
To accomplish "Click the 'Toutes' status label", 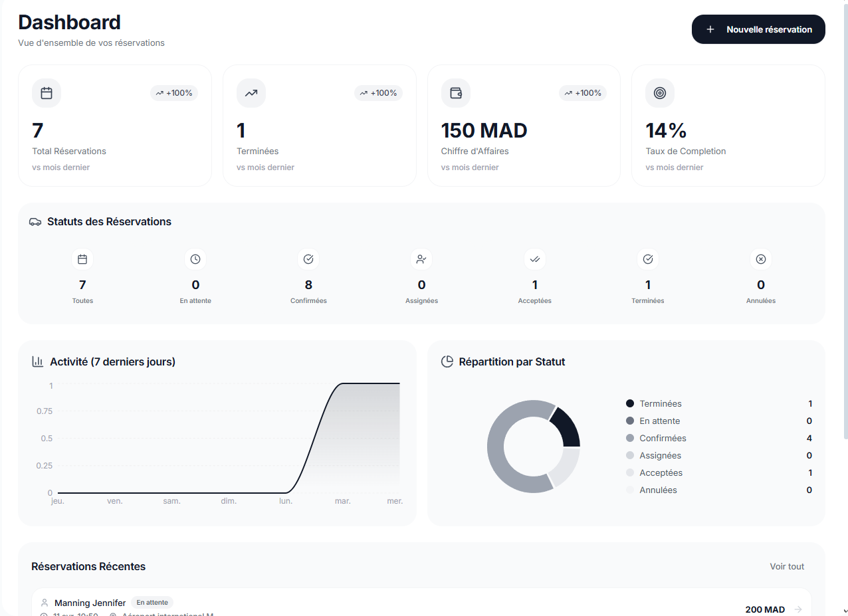I will [x=82, y=300].
